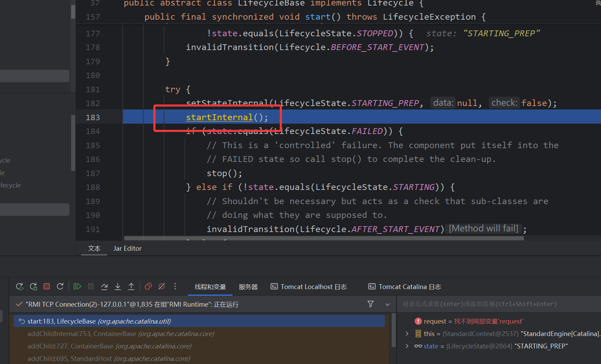Click the Step Into down-arrow icon
601x364 pixels.
(x=118, y=286)
